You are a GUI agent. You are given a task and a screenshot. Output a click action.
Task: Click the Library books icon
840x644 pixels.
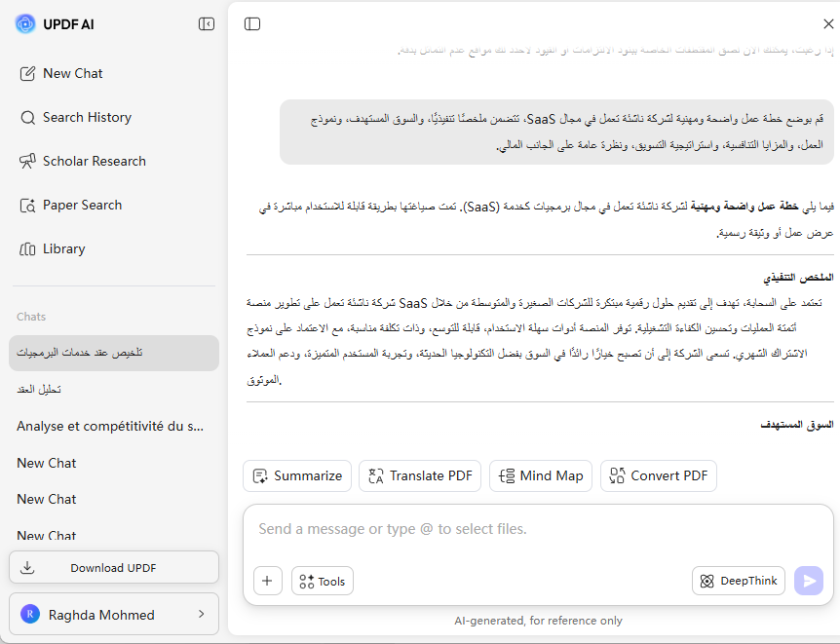coord(27,249)
